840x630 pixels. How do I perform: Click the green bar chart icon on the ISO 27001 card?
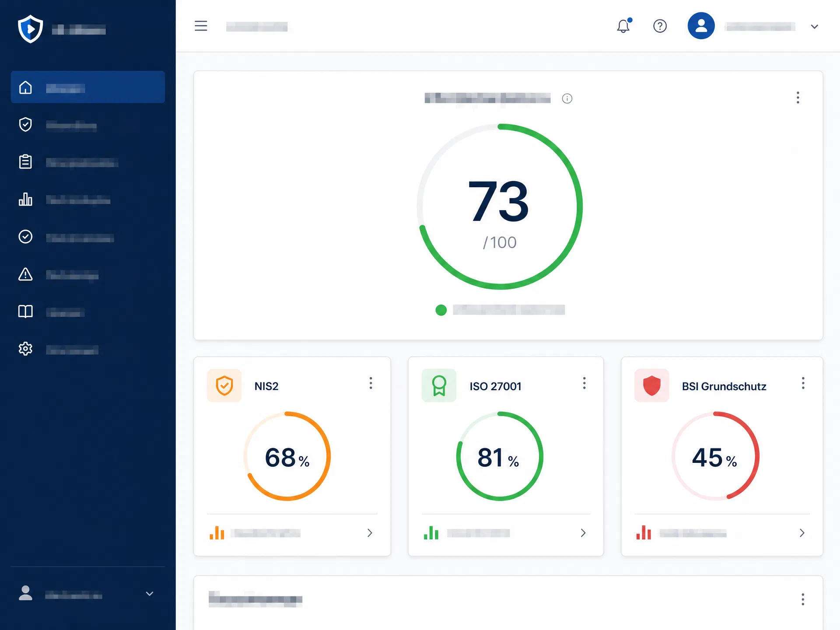pyautogui.click(x=431, y=532)
